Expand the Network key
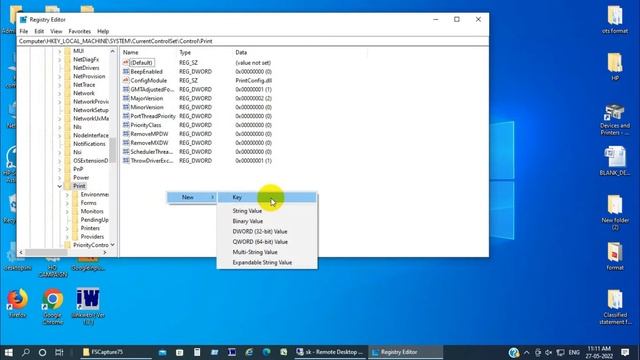This screenshot has height=360, width=640. pyautogui.click(x=60, y=93)
